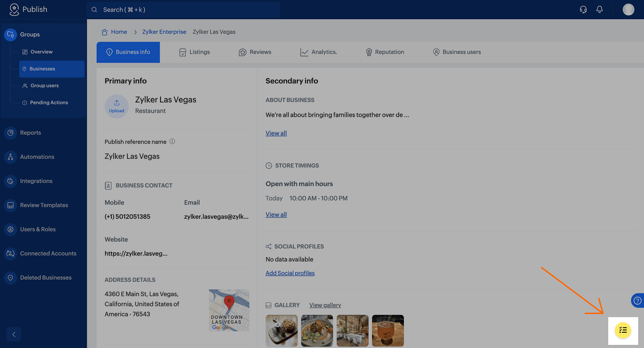
Task: Switch to the Reviews tab
Action: point(255,52)
